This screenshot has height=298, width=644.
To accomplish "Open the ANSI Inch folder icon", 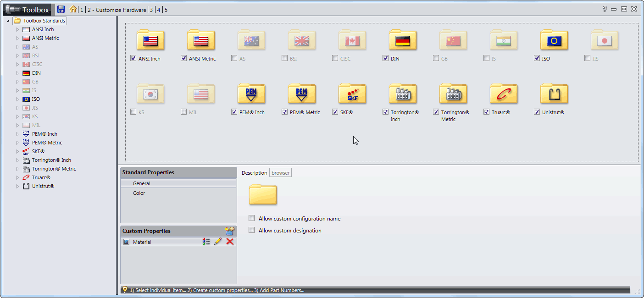I will (x=150, y=40).
